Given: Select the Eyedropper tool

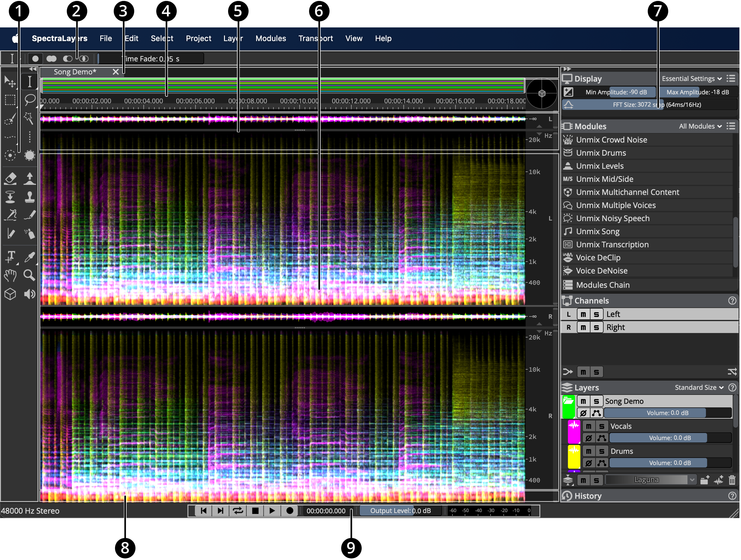Looking at the screenshot, I should pyautogui.click(x=30, y=257).
